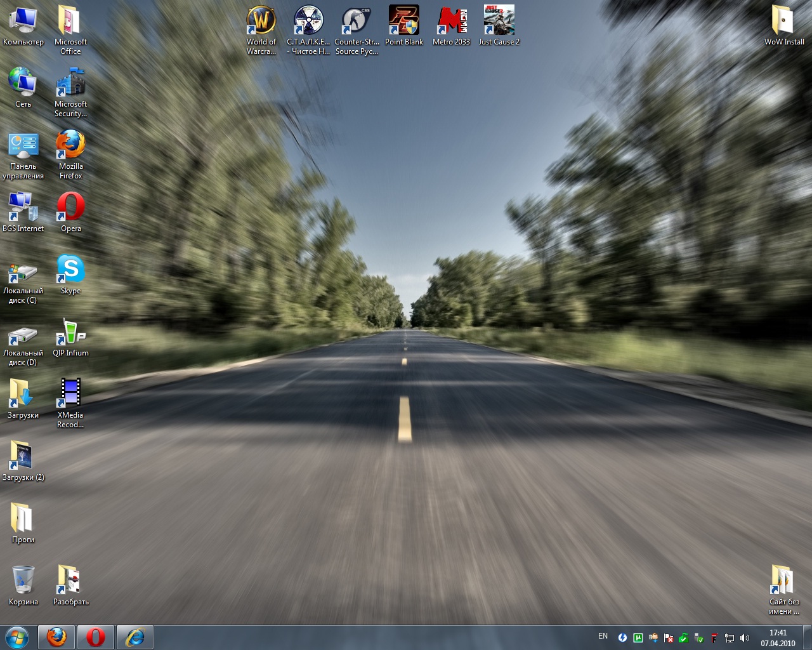This screenshot has width=812, height=650.
Task: Select the Skype desktop icon
Action: pyautogui.click(x=70, y=270)
